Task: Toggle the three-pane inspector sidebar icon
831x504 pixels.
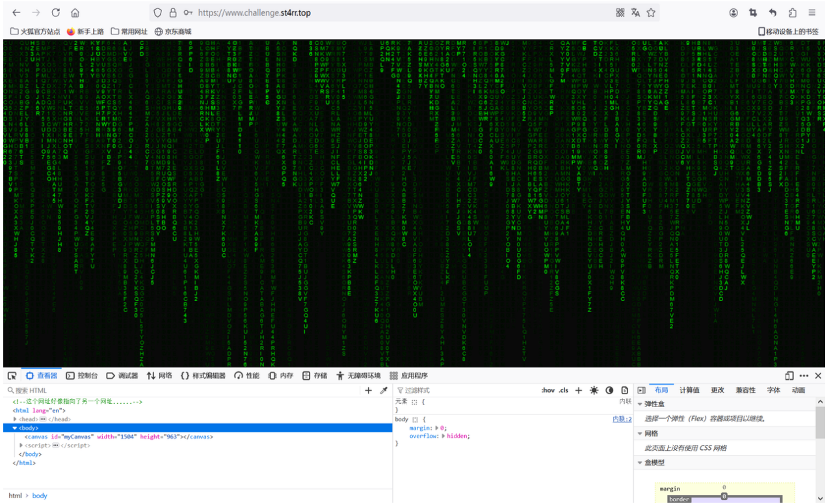Action: pos(641,390)
